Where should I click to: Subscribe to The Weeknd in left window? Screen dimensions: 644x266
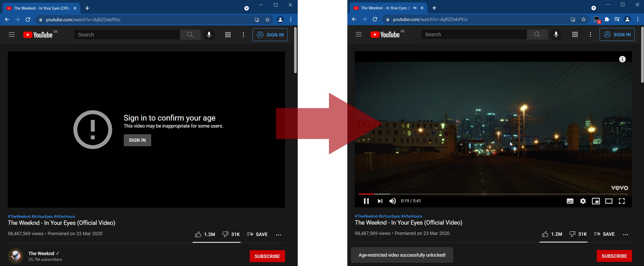267,256
